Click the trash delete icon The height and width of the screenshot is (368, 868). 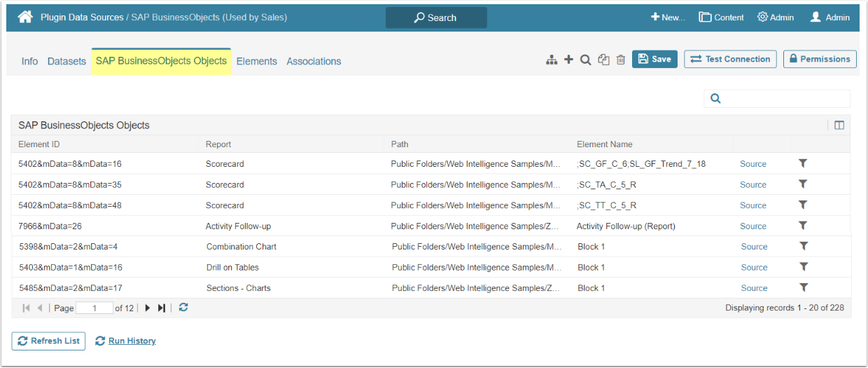click(x=621, y=60)
